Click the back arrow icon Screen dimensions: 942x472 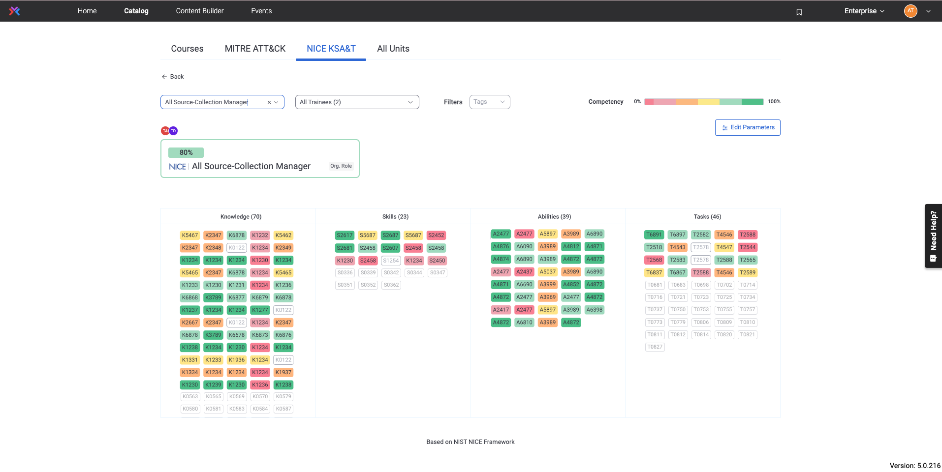tap(164, 77)
